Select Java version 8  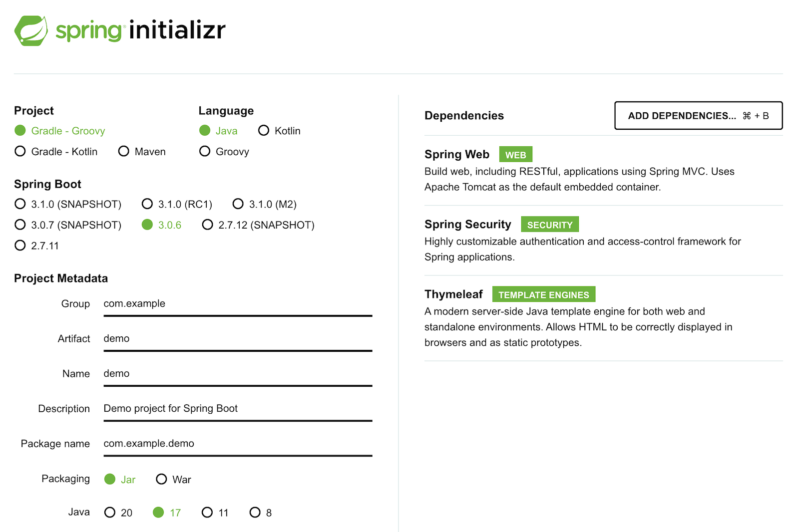255,513
